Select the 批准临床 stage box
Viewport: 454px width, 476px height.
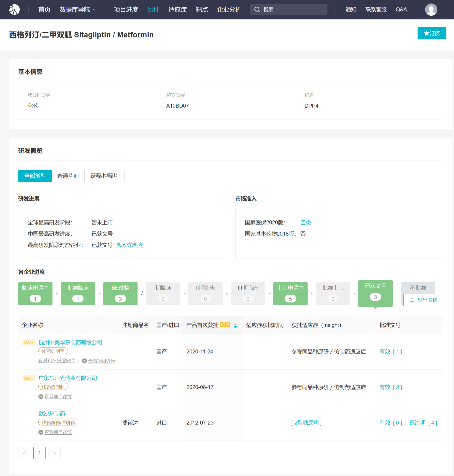[x=78, y=293]
